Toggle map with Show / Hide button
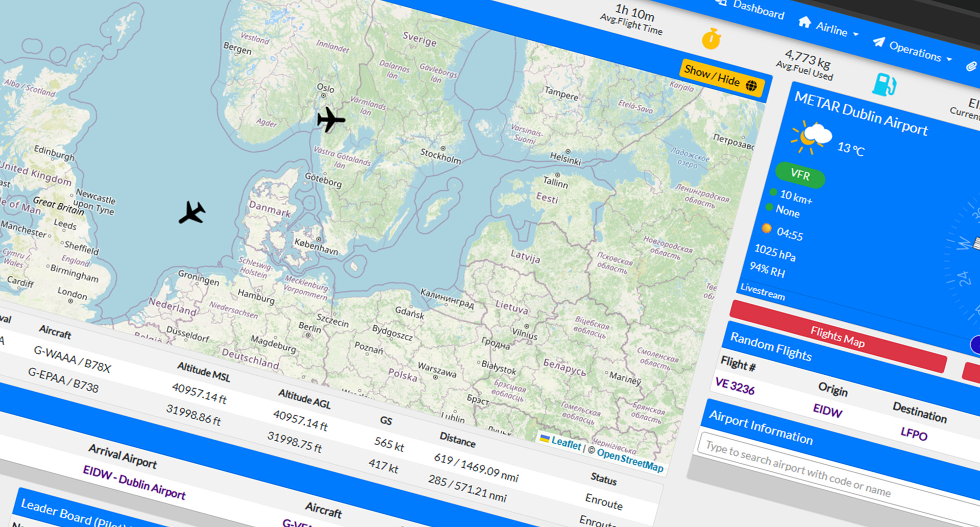Image resolution: width=980 pixels, height=527 pixels. pyautogui.click(x=722, y=78)
